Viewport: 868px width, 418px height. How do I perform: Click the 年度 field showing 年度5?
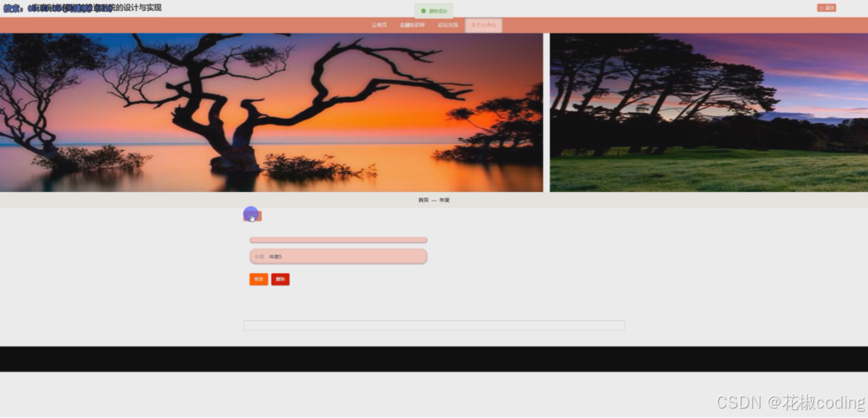(338, 256)
